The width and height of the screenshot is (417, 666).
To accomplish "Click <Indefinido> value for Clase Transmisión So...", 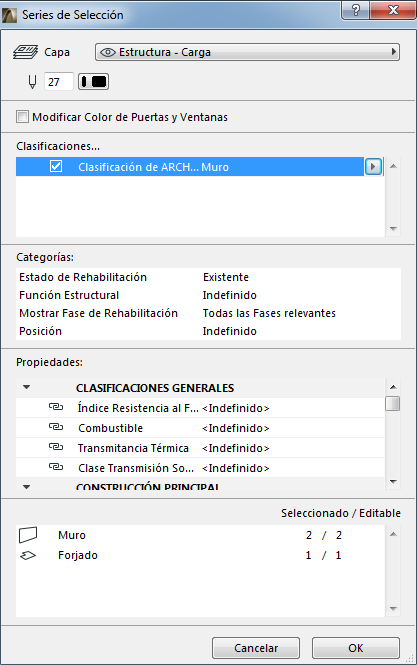I will pyautogui.click(x=236, y=468).
